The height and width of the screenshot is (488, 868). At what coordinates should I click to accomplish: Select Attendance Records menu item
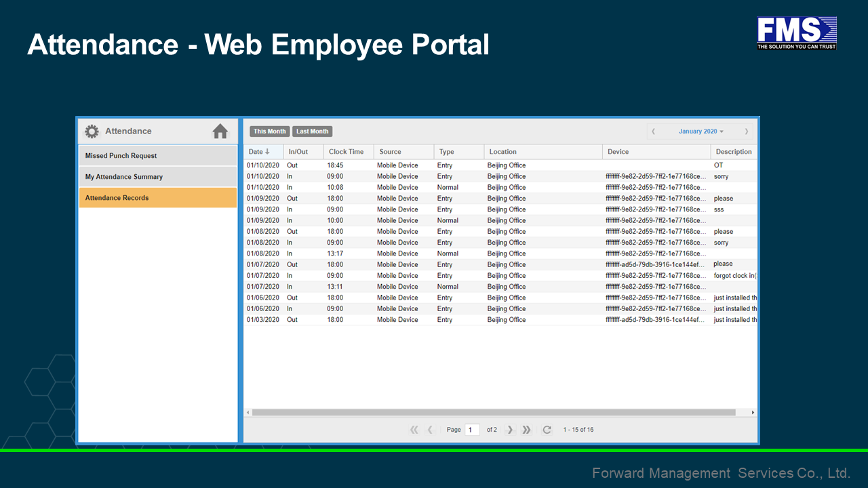pyautogui.click(x=158, y=198)
